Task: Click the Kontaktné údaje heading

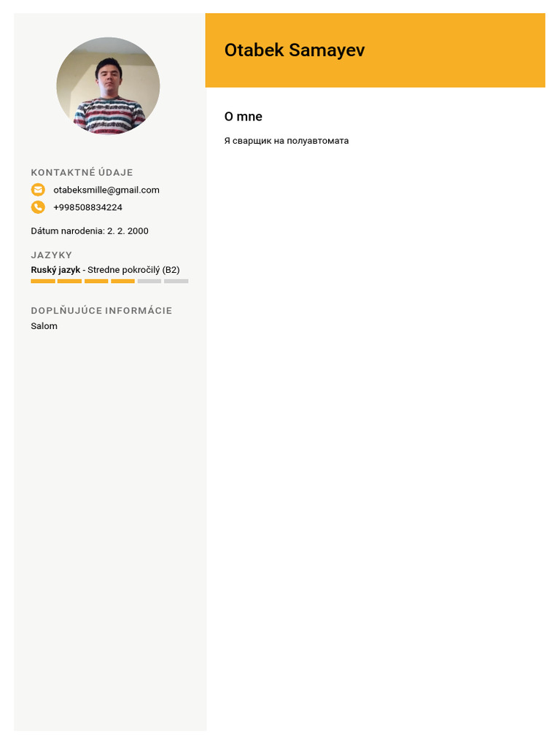Action: [x=82, y=172]
